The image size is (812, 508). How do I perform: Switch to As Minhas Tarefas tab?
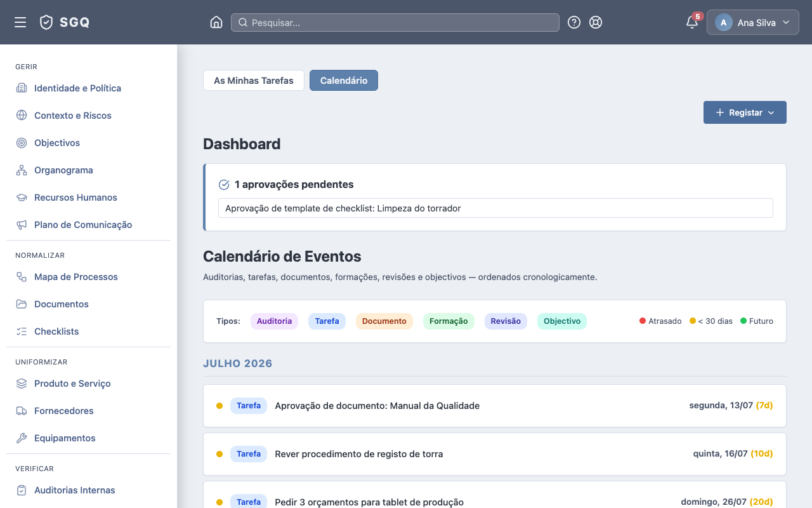(x=254, y=81)
